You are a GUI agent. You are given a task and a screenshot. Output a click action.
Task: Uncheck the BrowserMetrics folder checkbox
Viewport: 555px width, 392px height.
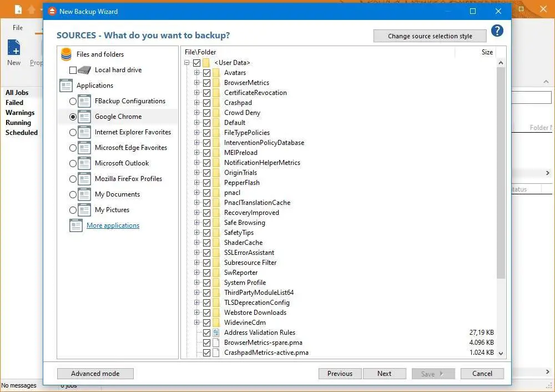click(206, 83)
